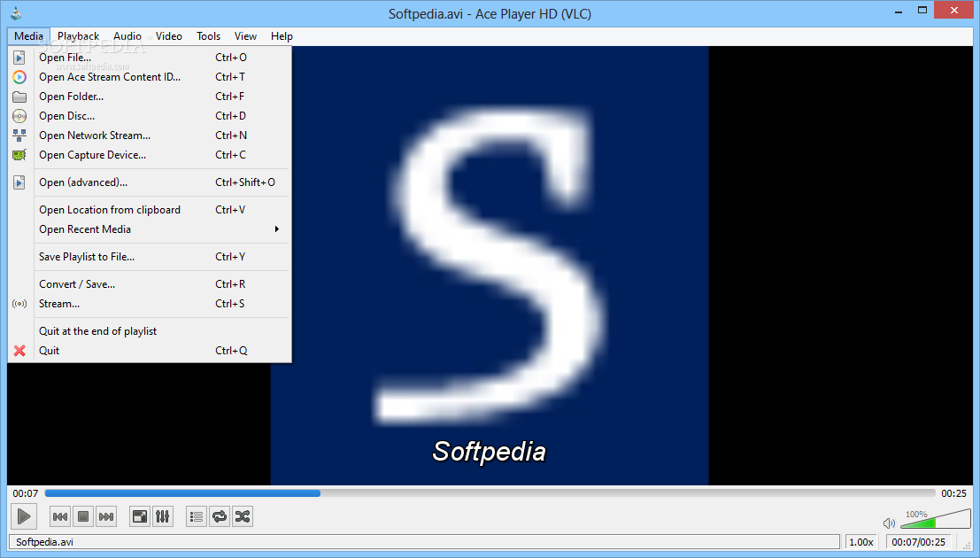
Task: Toggle Quit at the end of playlist
Action: pyautogui.click(x=150, y=331)
